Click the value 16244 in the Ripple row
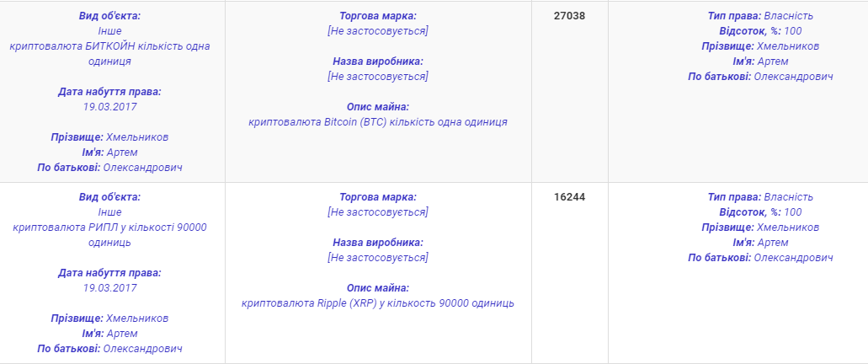868x364 pixels. click(x=569, y=197)
